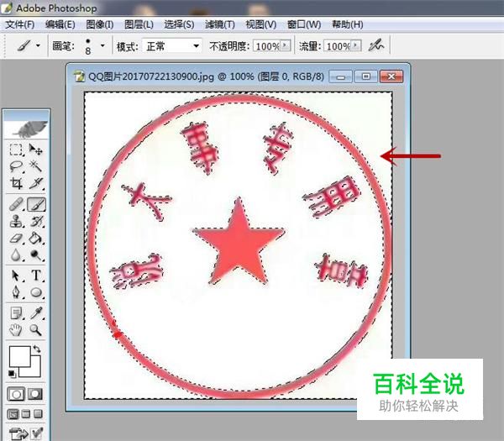Click the brush tool preset icon in options bar
The image size is (504, 441).
click(x=24, y=45)
